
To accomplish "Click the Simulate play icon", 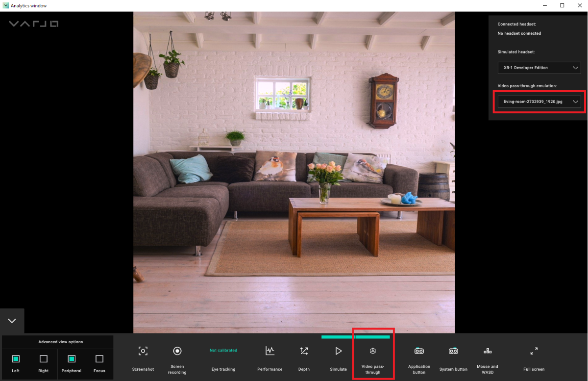I will coord(338,351).
